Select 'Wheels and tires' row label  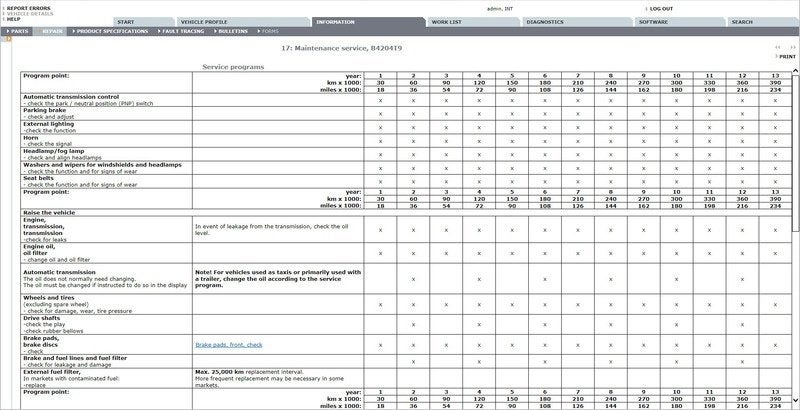(48, 297)
